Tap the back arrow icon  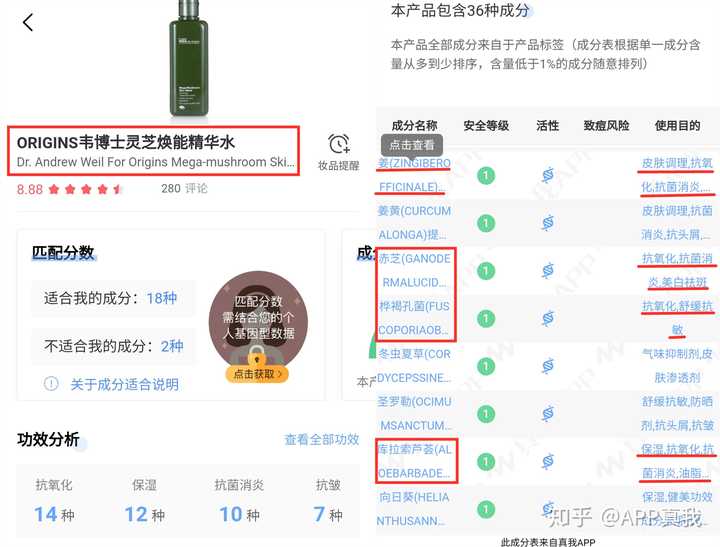pyautogui.click(x=28, y=22)
